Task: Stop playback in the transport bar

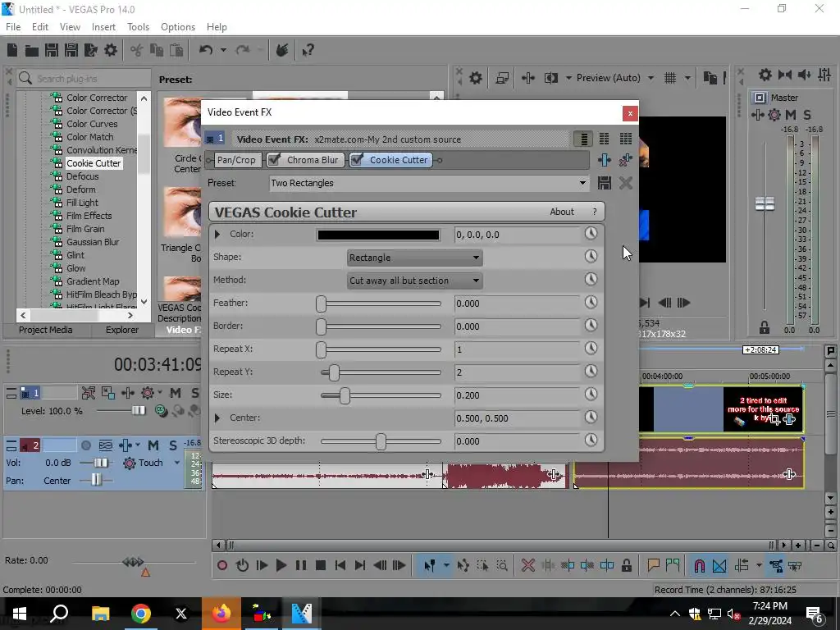Action: pos(321,565)
